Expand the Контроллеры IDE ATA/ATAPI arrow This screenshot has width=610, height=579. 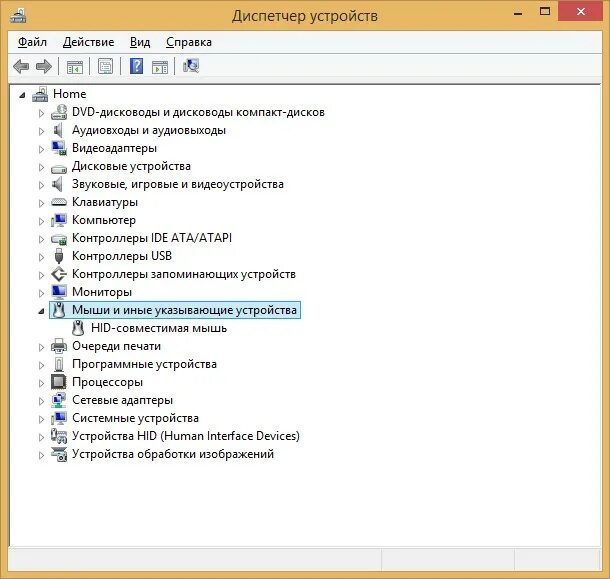[41, 239]
